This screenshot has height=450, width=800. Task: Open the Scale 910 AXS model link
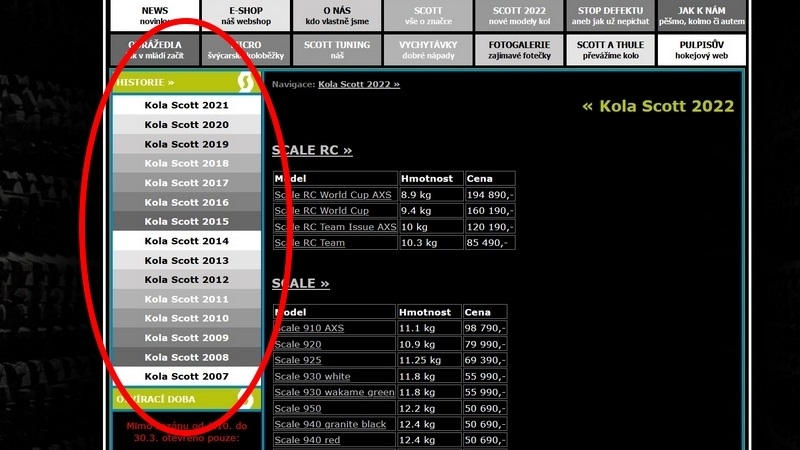pos(310,328)
